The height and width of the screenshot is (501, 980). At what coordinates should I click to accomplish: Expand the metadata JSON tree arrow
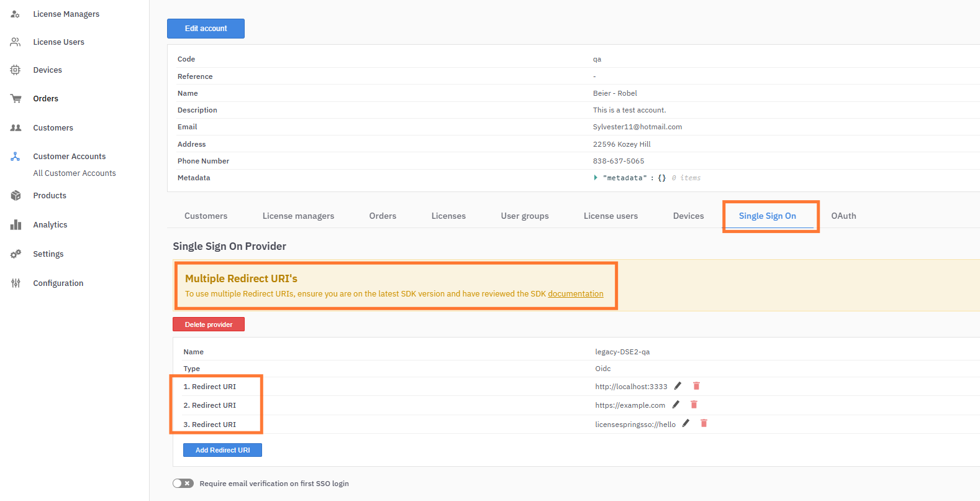596,178
